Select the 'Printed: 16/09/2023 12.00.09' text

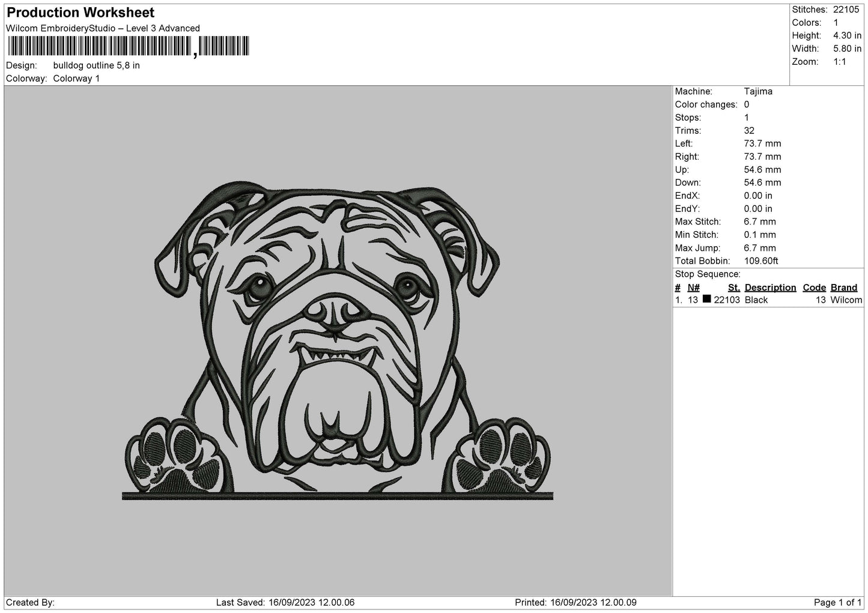[x=575, y=602]
